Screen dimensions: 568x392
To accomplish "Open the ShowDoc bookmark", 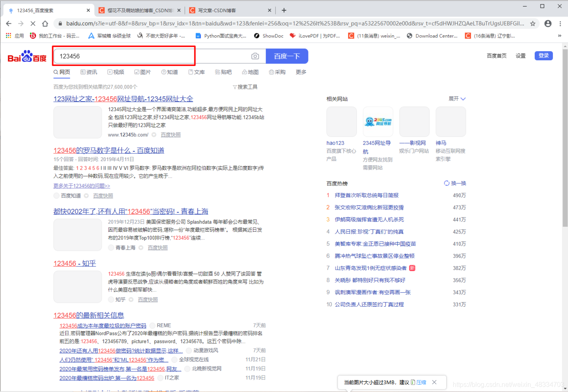I will coord(269,36).
